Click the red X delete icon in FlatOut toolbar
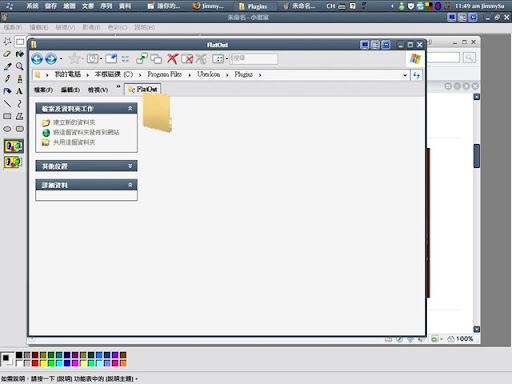The height and width of the screenshot is (384, 512). click(172, 59)
